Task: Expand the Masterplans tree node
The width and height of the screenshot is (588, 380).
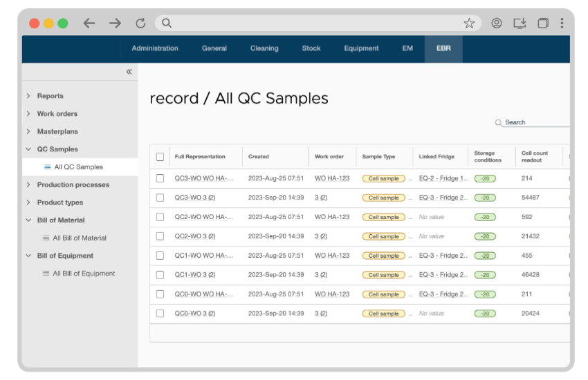Action: (x=28, y=131)
